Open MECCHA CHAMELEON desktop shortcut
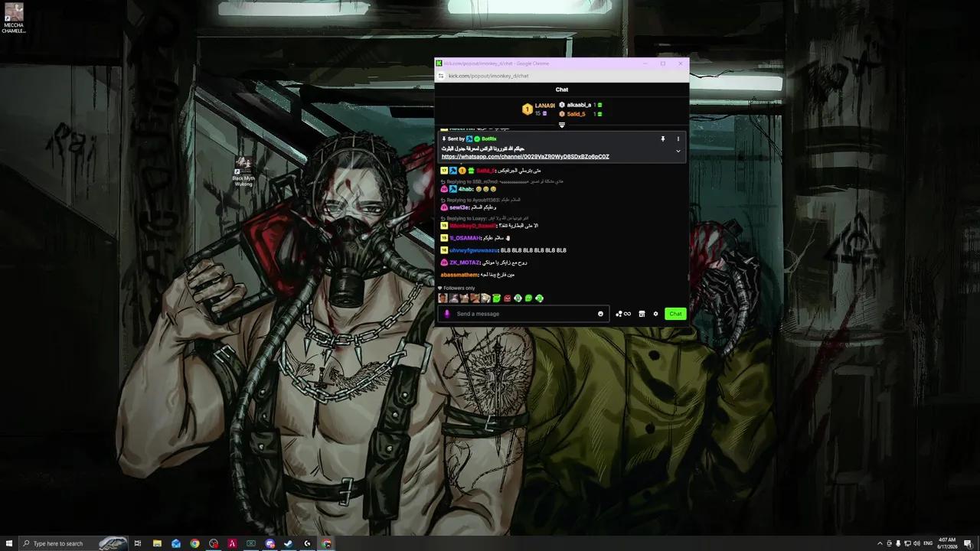 tap(13, 18)
